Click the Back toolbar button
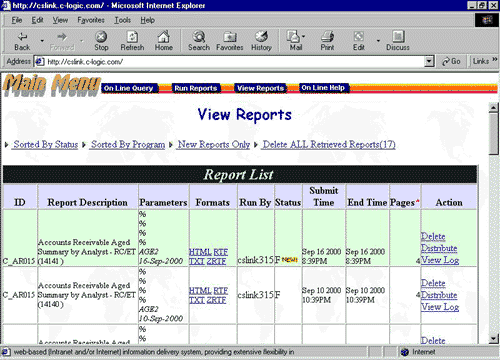This screenshot has width=500, height=360. 22,41
